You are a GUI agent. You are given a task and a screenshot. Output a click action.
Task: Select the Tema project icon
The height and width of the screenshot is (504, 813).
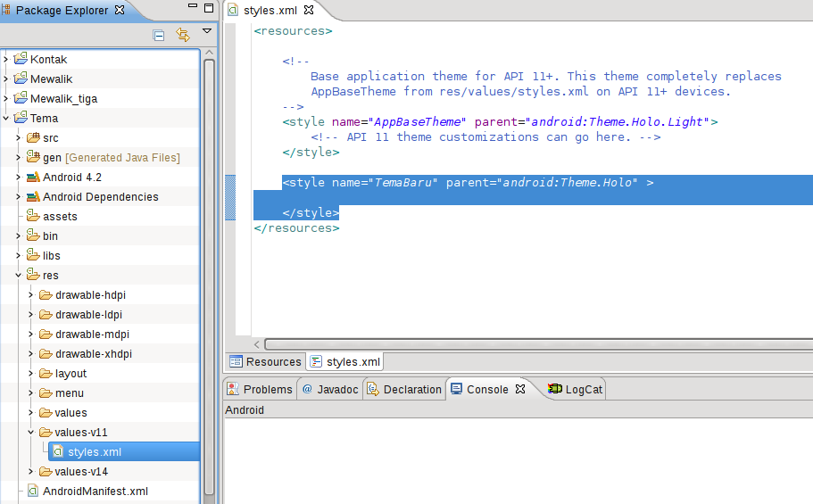(x=21, y=118)
